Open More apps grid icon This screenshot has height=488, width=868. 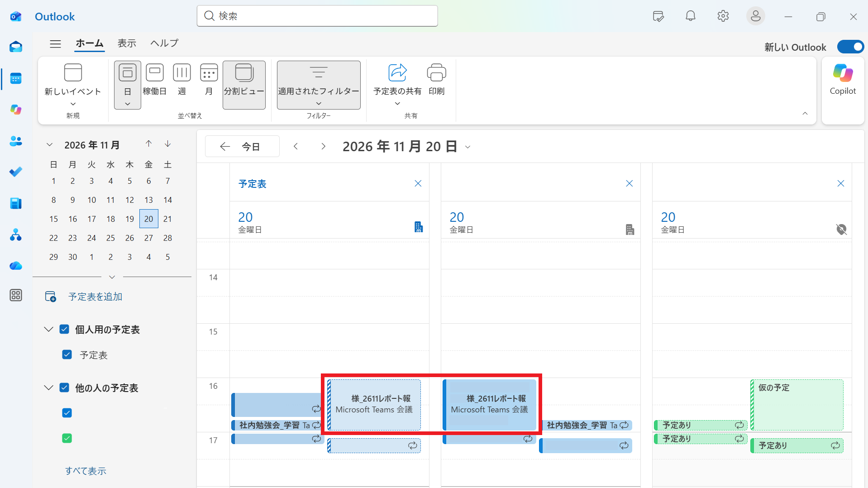point(16,295)
